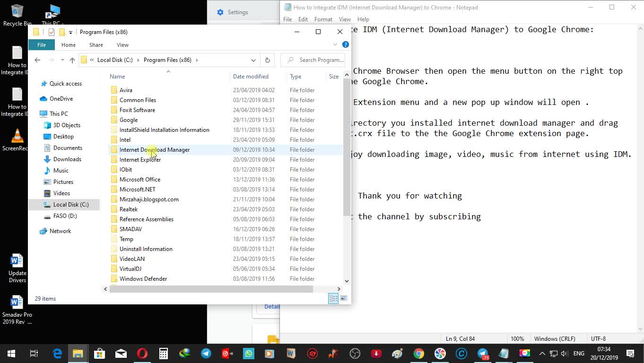Click the Search Program Files input box

pos(313,60)
